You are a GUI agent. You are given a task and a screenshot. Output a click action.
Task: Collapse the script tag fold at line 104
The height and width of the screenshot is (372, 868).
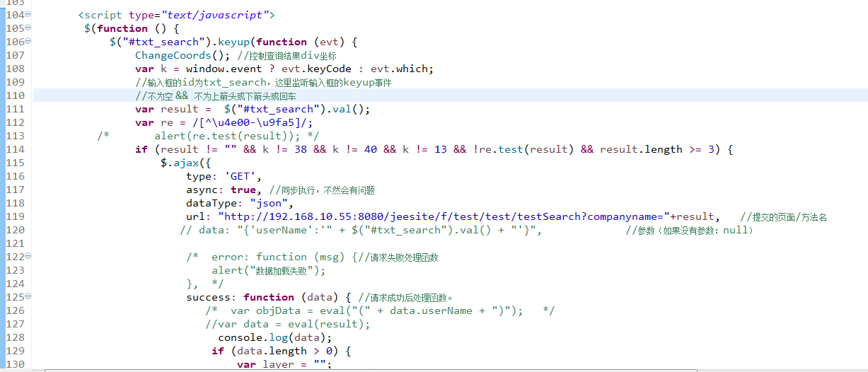tap(28, 15)
